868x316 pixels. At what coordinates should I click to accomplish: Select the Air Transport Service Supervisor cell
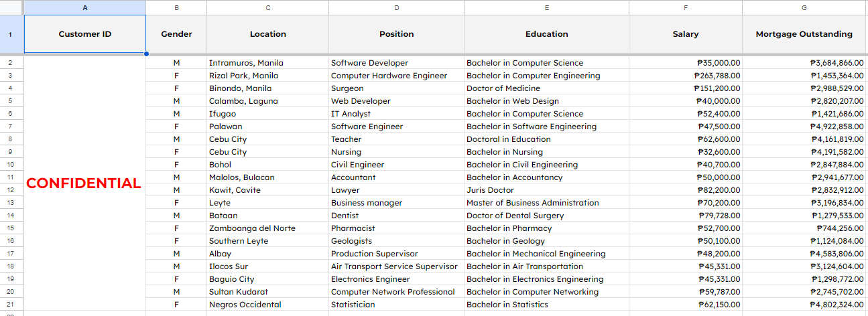tap(395, 266)
